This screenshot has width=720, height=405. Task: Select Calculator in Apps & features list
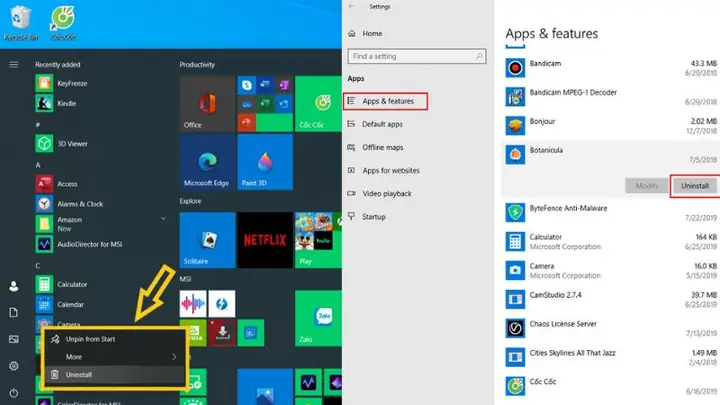click(610, 242)
